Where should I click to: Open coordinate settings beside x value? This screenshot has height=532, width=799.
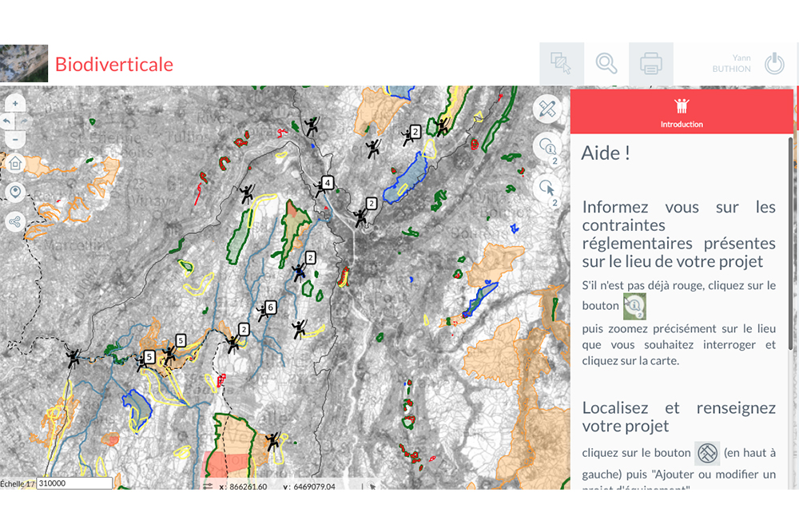(x=208, y=486)
